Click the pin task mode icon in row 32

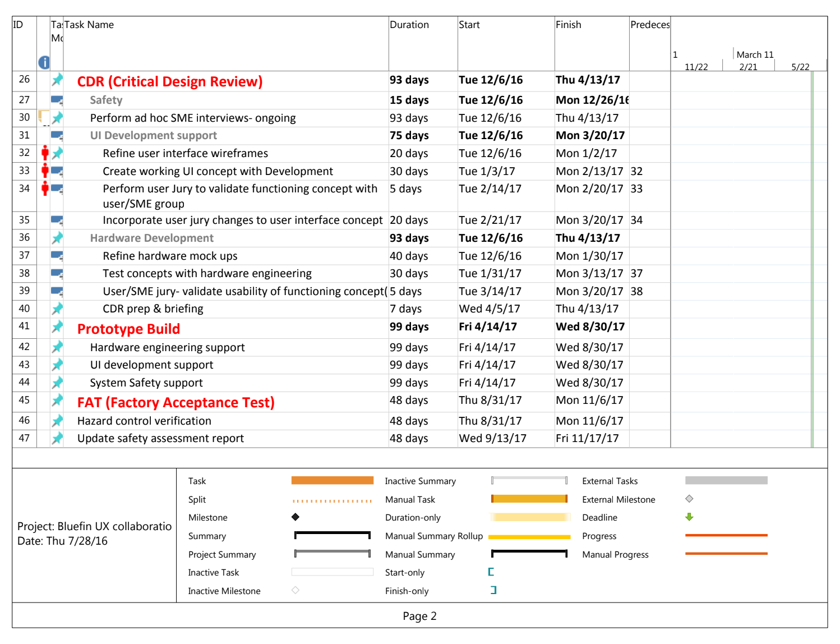coord(57,153)
